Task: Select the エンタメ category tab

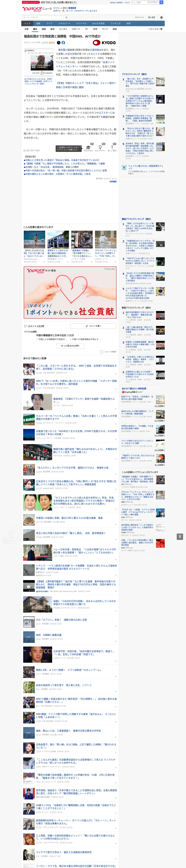Action: pyautogui.click(x=63, y=29)
